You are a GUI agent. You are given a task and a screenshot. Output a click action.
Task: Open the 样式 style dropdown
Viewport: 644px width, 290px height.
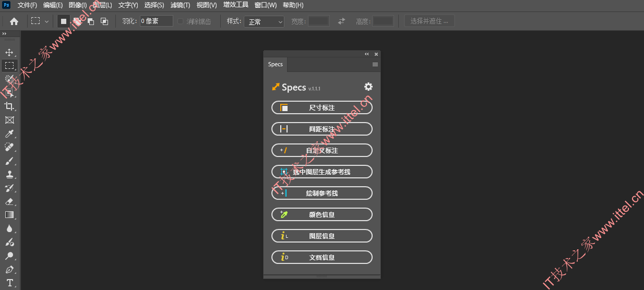point(264,21)
